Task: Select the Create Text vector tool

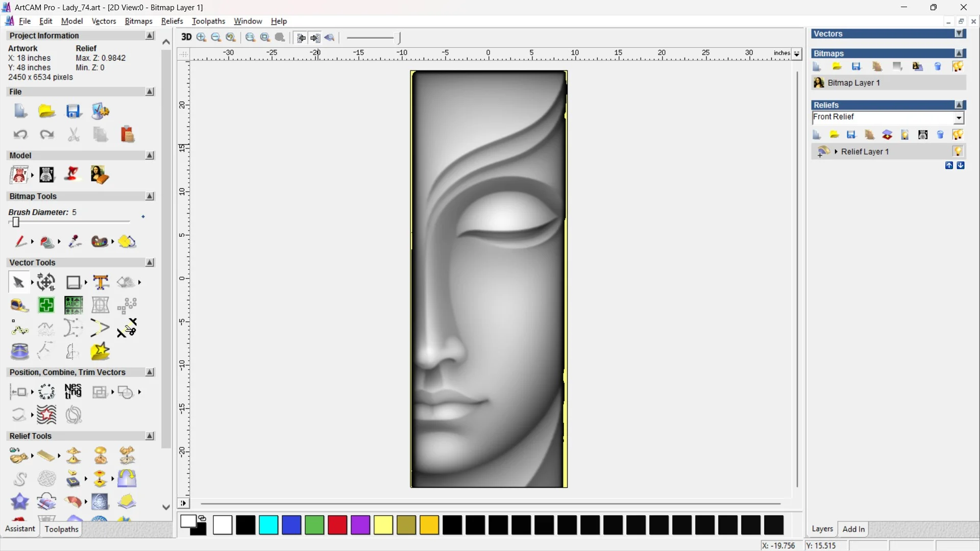Action: point(101,282)
